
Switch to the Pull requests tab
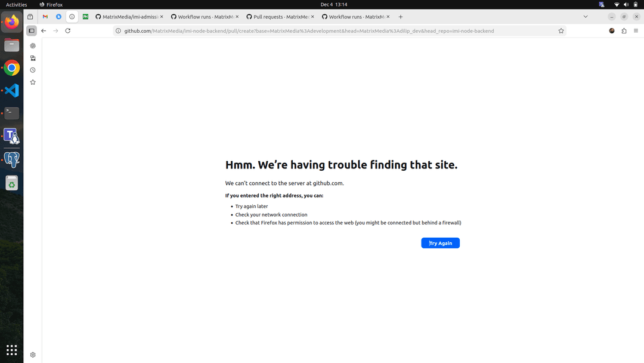pos(279,17)
